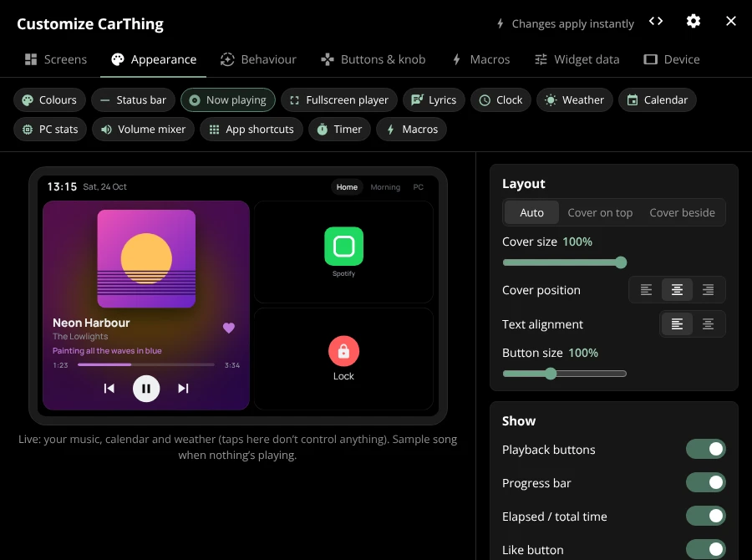The height and width of the screenshot is (560, 752).
Task: Select Auto layout option
Action: click(532, 212)
